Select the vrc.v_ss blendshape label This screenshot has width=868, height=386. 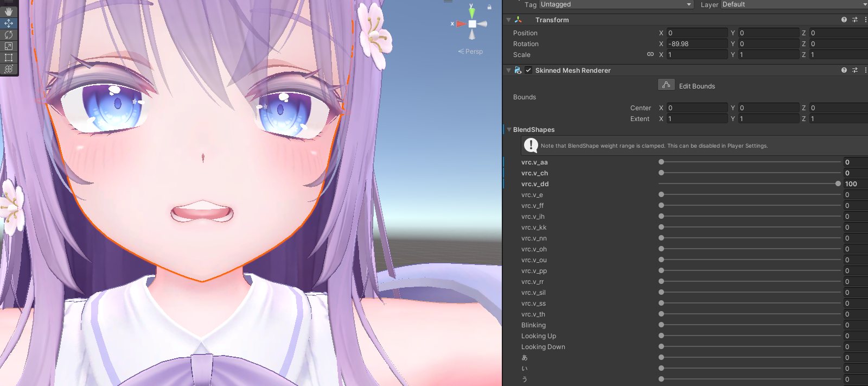point(533,303)
